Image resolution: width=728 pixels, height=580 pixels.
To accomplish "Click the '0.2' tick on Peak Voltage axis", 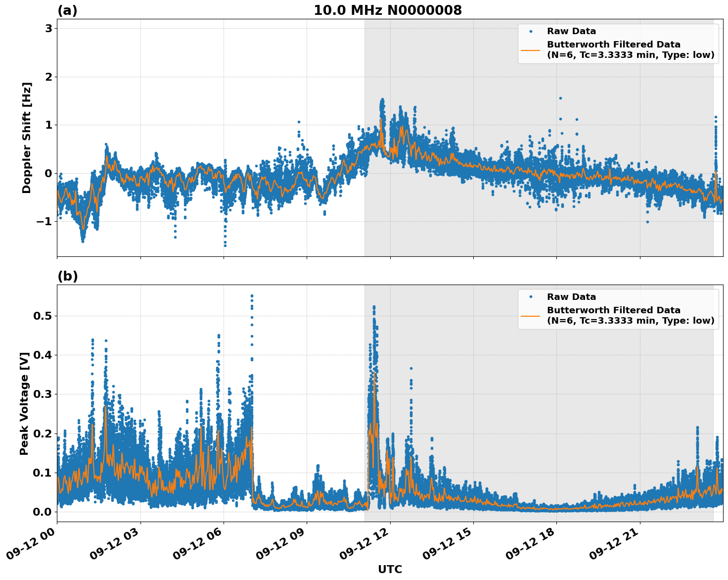I will [x=43, y=434].
